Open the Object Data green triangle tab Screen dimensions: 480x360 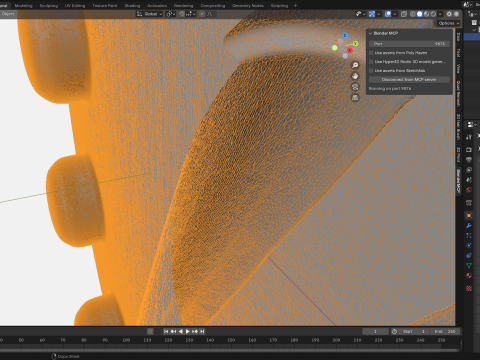(x=469, y=266)
